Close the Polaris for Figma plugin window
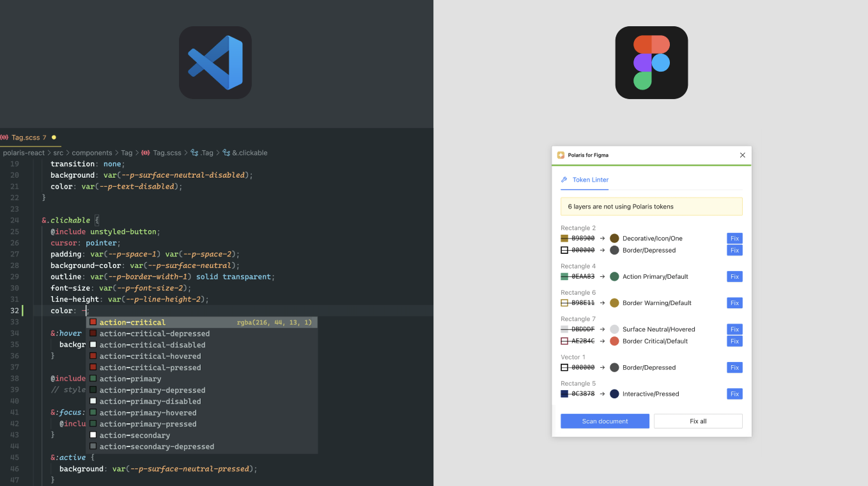This screenshot has width=868, height=486. [x=742, y=155]
